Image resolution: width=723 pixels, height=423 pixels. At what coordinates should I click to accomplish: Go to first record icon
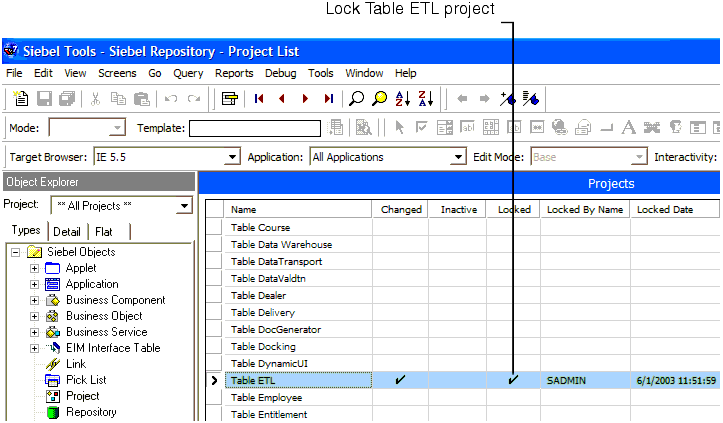(x=259, y=98)
